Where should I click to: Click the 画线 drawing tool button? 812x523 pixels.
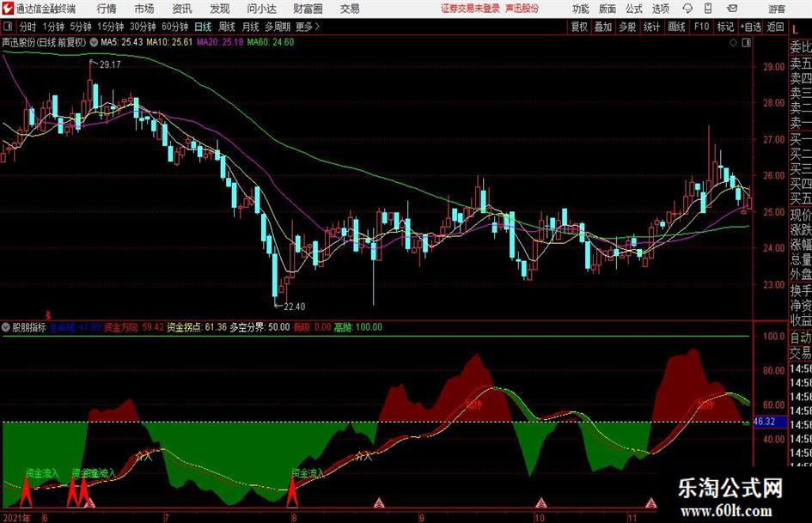(x=676, y=27)
